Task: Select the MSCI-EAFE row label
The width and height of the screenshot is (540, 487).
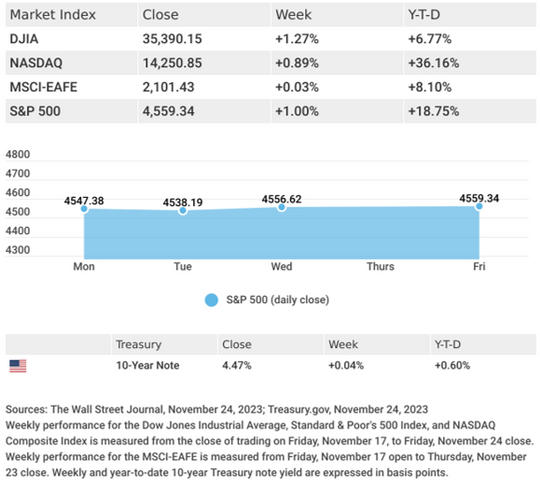Action: tap(43, 87)
